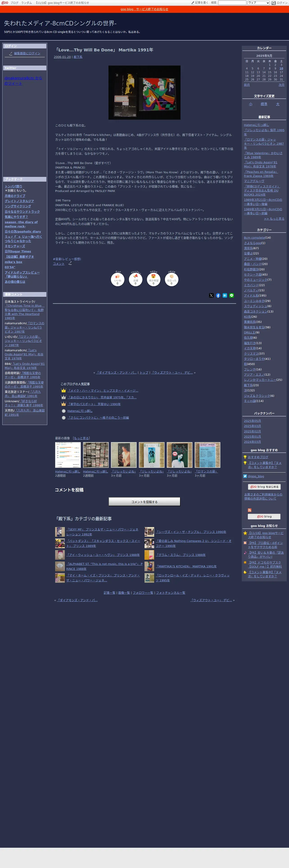The image size is (289, 868).
Task: Open トンパ祭り bookmark
Action: [x=14, y=186]
